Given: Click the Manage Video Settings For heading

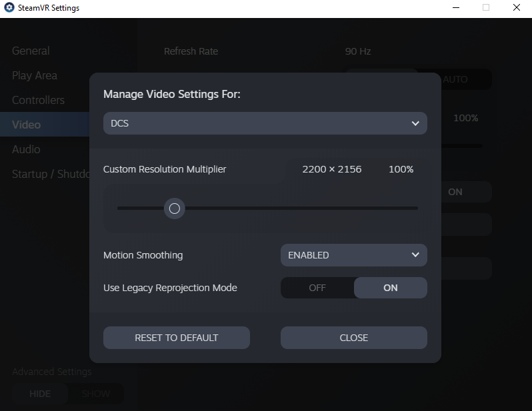Looking at the screenshot, I should coord(172,94).
